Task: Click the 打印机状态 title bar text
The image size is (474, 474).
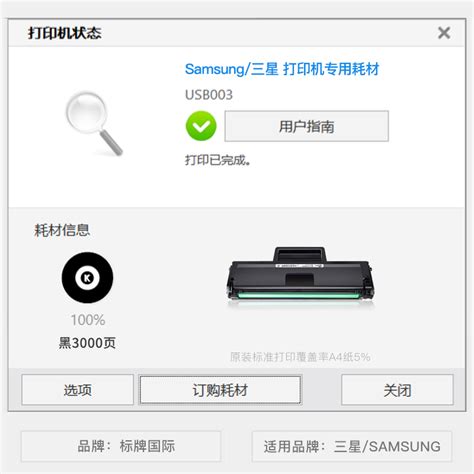Action: [x=65, y=33]
